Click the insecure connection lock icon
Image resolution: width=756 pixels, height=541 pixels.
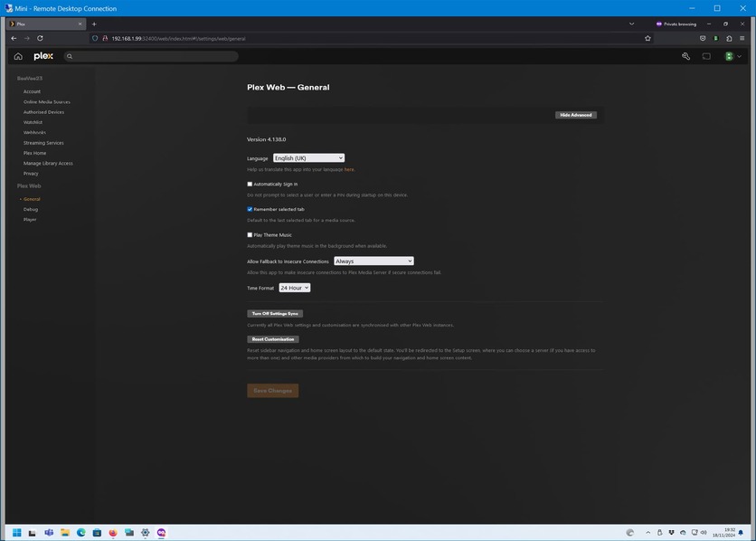point(105,38)
